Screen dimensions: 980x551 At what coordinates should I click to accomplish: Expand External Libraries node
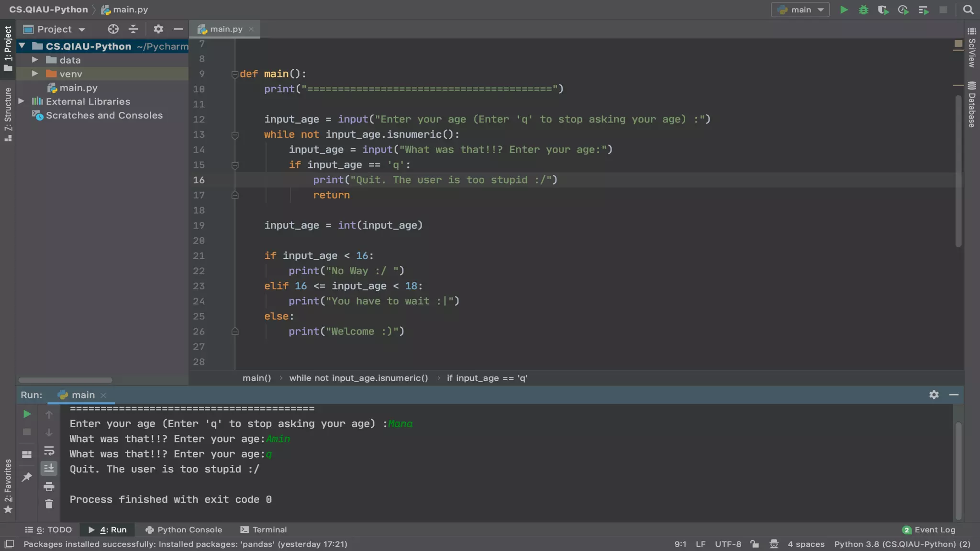(22, 101)
